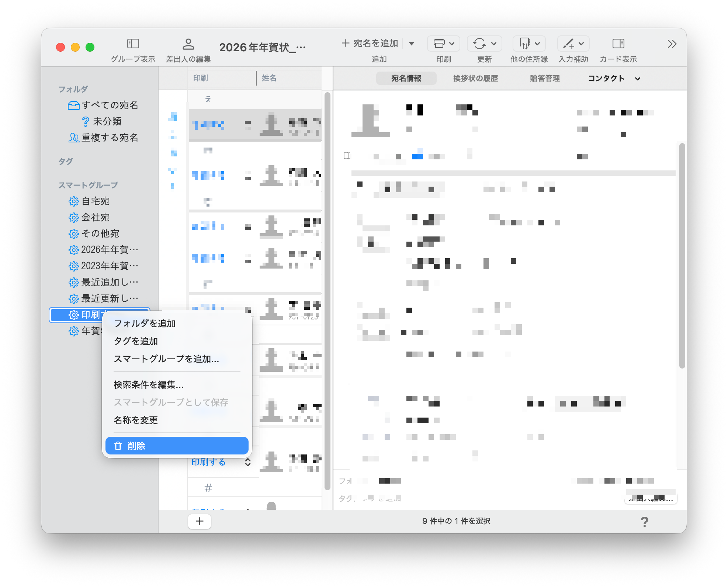Switch to 贈答管理 tab
Screen dimensions: 728x588
pyautogui.click(x=545, y=78)
